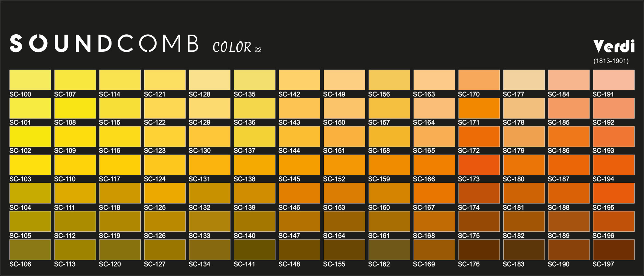Select the SC-100 pale yellow swatch
Viewport: 644px width, 276px height.
pyautogui.click(x=30, y=80)
